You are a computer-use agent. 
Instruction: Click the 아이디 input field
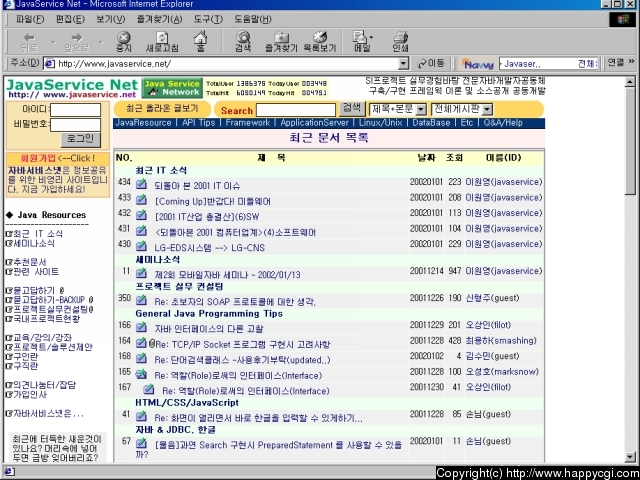[x=76, y=110]
